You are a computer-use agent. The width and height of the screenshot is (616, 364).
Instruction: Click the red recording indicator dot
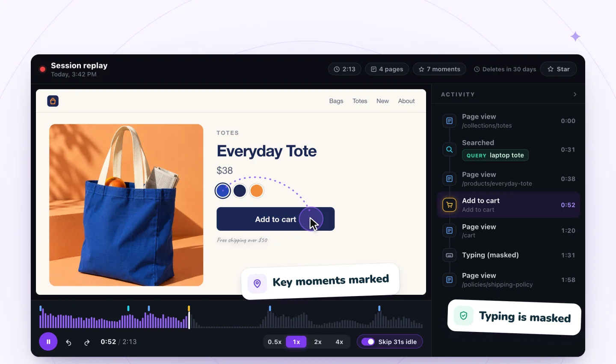(42, 69)
